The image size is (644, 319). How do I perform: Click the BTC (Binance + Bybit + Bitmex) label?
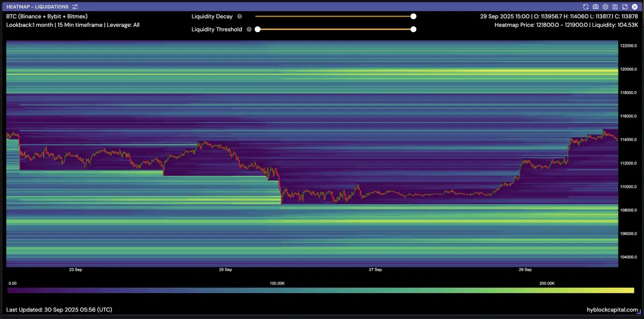pyautogui.click(x=47, y=17)
